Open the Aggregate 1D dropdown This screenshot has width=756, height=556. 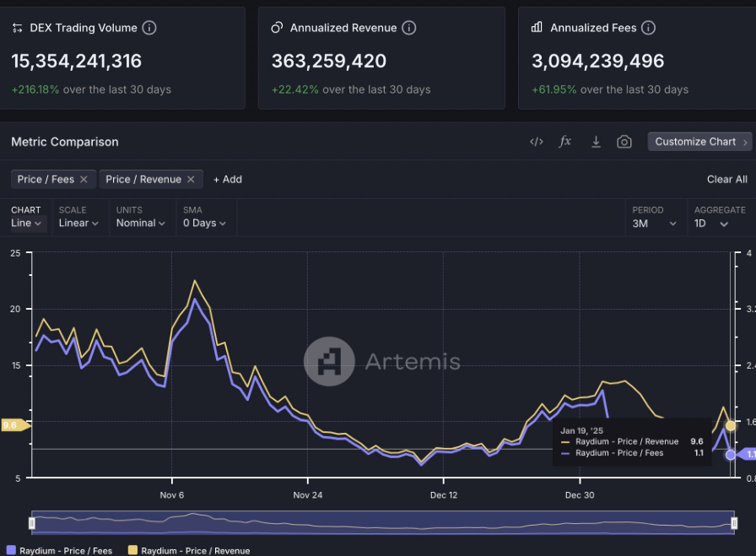[711, 224]
